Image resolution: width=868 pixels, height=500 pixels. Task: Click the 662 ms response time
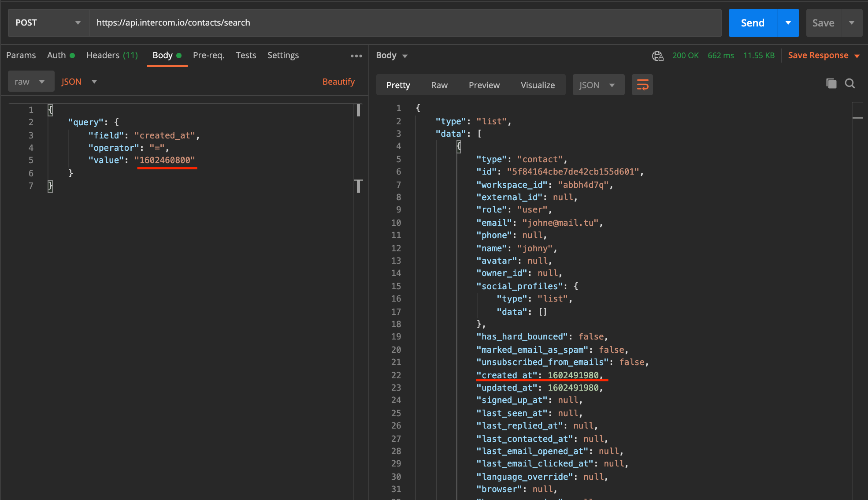click(x=721, y=56)
